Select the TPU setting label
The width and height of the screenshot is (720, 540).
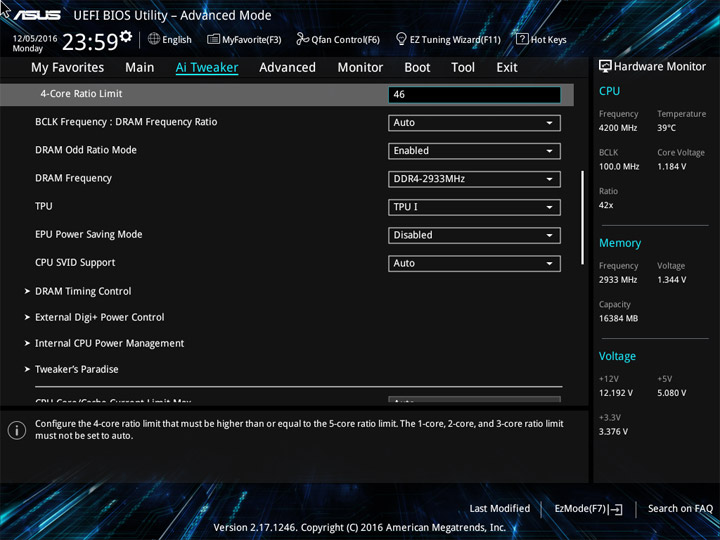44,206
